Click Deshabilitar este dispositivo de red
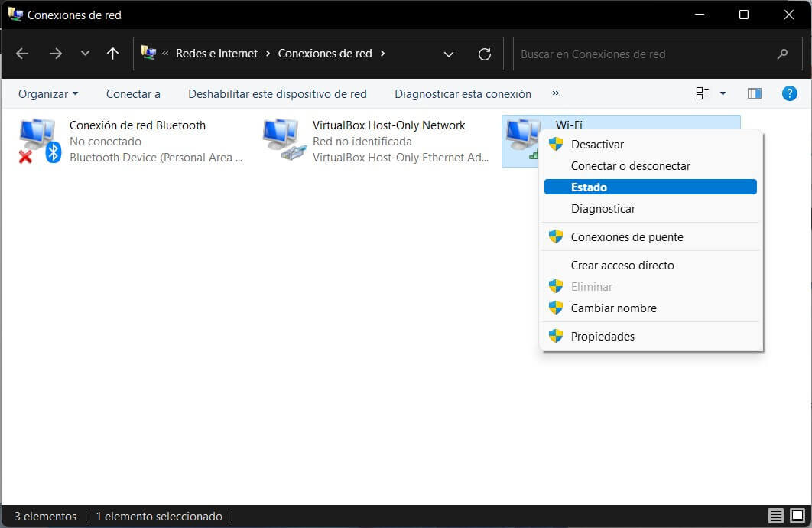 [x=277, y=94]
